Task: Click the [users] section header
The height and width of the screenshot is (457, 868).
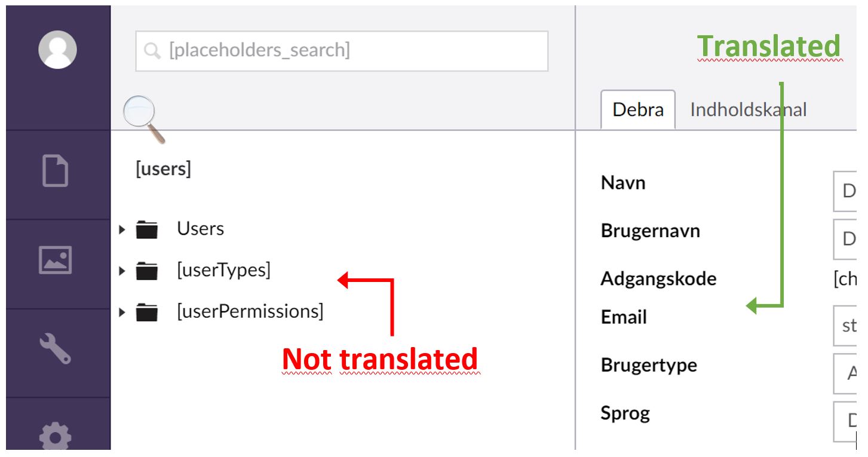Action: pos(163,169)
